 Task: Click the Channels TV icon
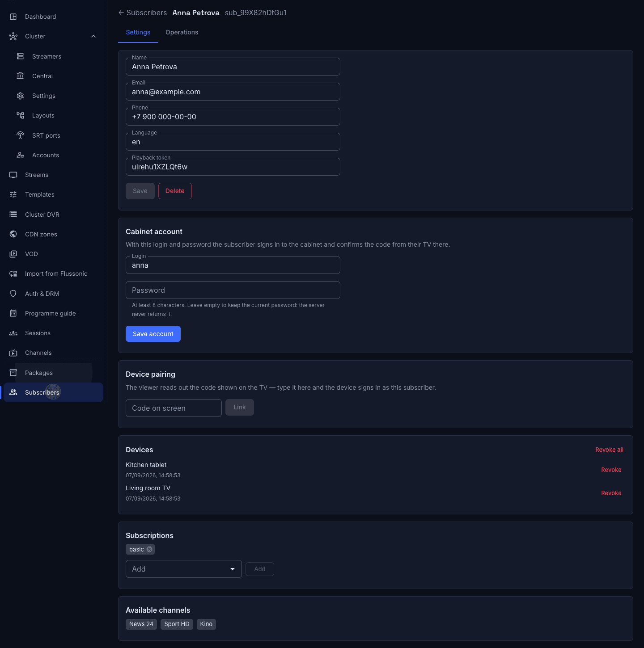click(x=13, y=353)
